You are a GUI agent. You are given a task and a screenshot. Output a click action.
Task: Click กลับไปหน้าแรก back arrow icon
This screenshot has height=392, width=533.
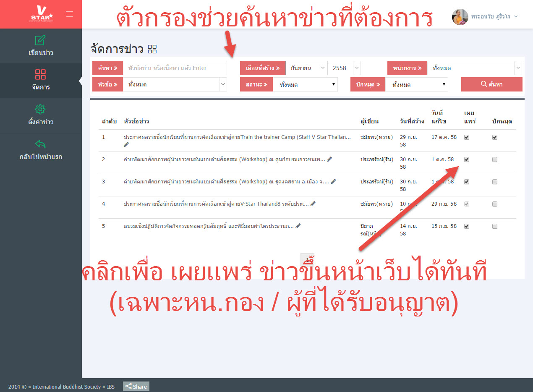pyautogui.click(x=40, y=145)
